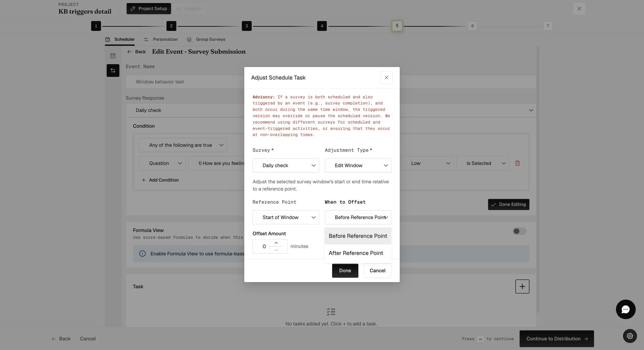
Task: Select After Reference Point option
Action: (x=358, y=253)
